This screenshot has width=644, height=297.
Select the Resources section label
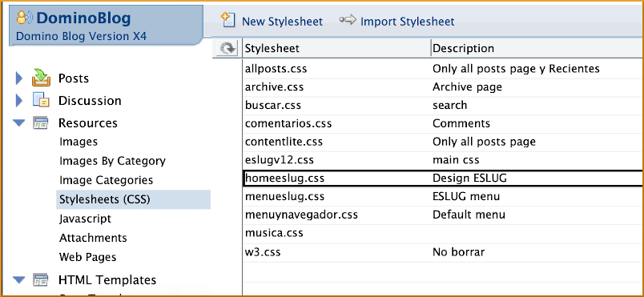click(x=88, y=123)
